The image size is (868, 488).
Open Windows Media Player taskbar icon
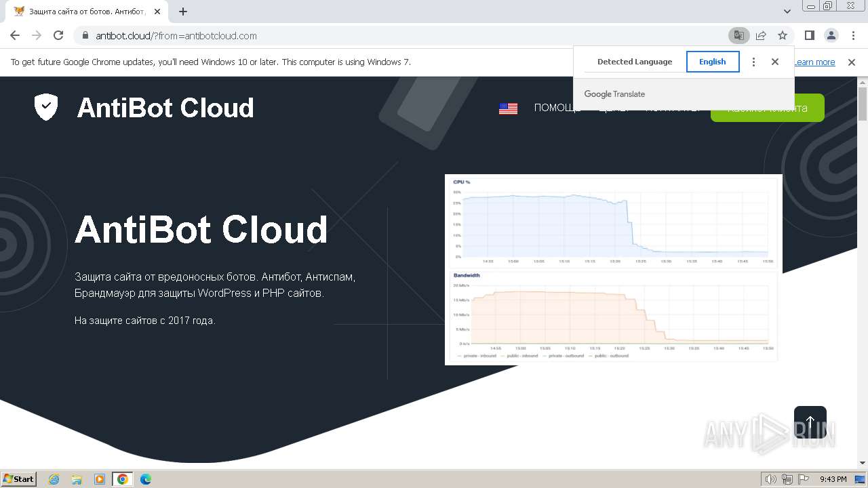tap(100, 479)
